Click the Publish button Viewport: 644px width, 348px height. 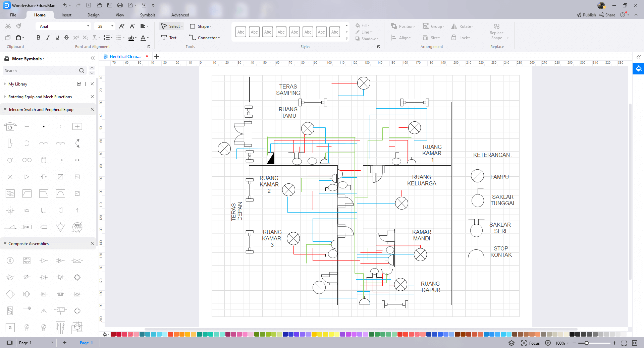pyautogui.click(x=586, y=15)
